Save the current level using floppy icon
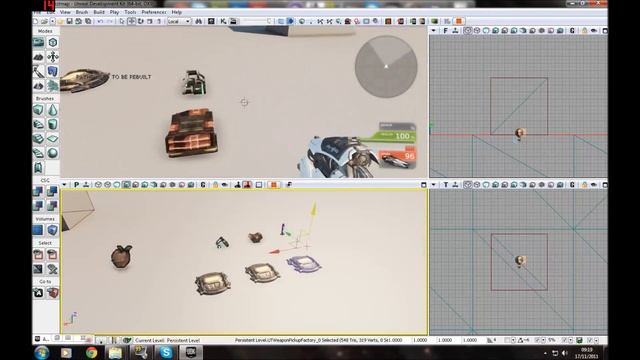This screenshot has height=360, width=640. coord(69,21)
